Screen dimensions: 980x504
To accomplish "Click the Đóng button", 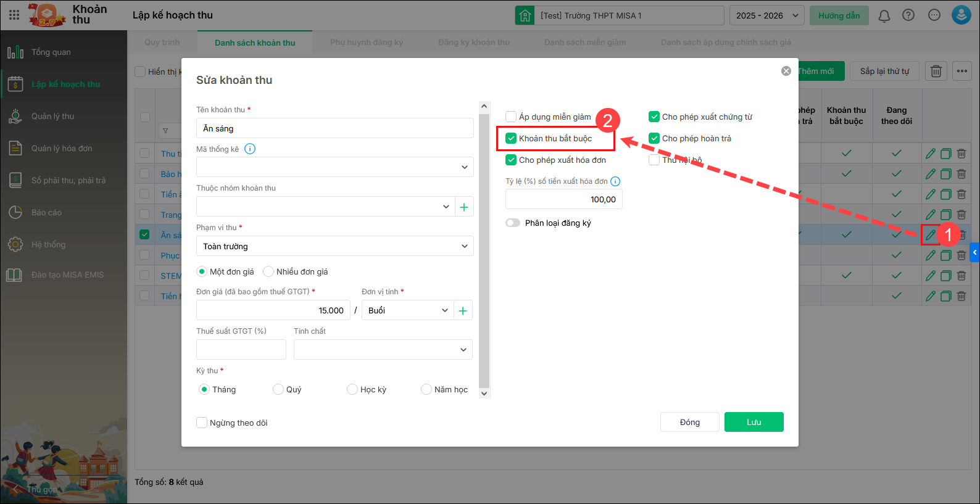I will pyautogui.click(x=689, y=422).
